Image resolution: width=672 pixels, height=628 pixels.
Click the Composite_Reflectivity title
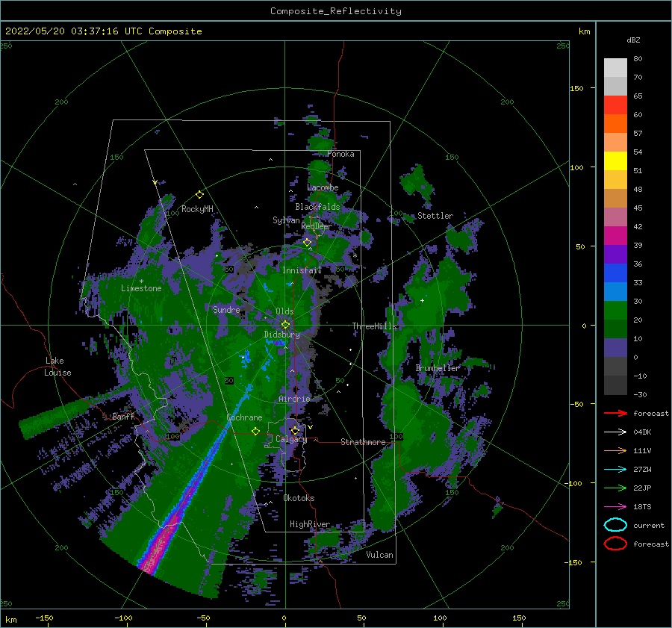click(336, 11)
